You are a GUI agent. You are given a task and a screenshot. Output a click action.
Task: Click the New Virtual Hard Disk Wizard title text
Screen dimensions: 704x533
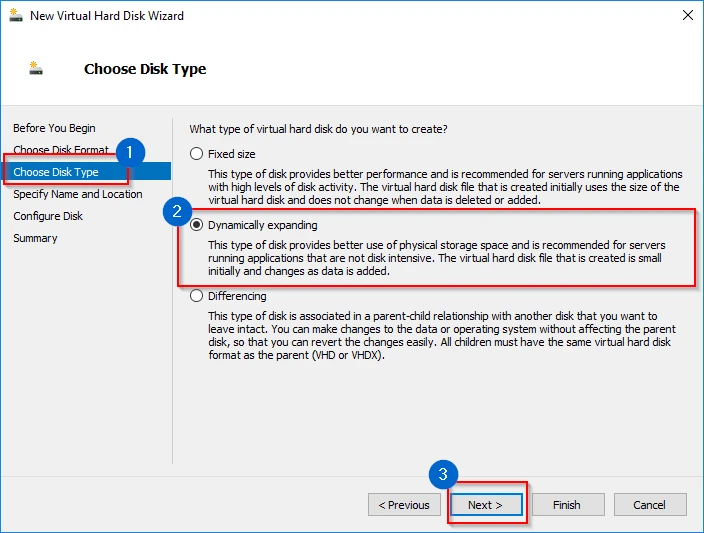pos(106,16)
